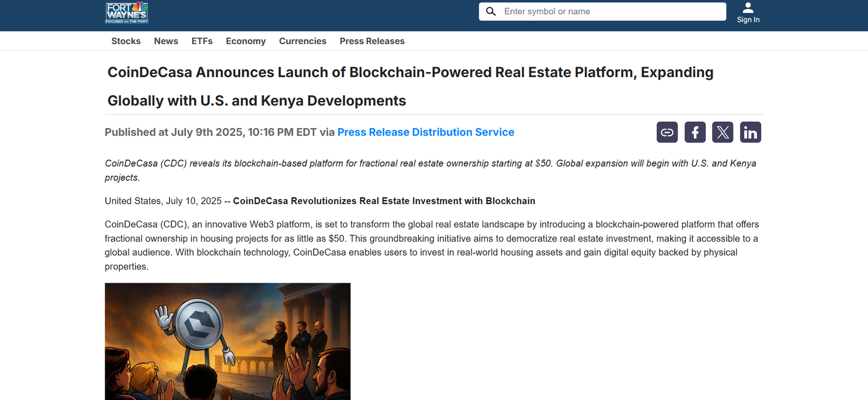Image resolution: width=868 pixels, height=400 pixels.
Task: Open the Currencies section
Action: click(x=302, y=41)
